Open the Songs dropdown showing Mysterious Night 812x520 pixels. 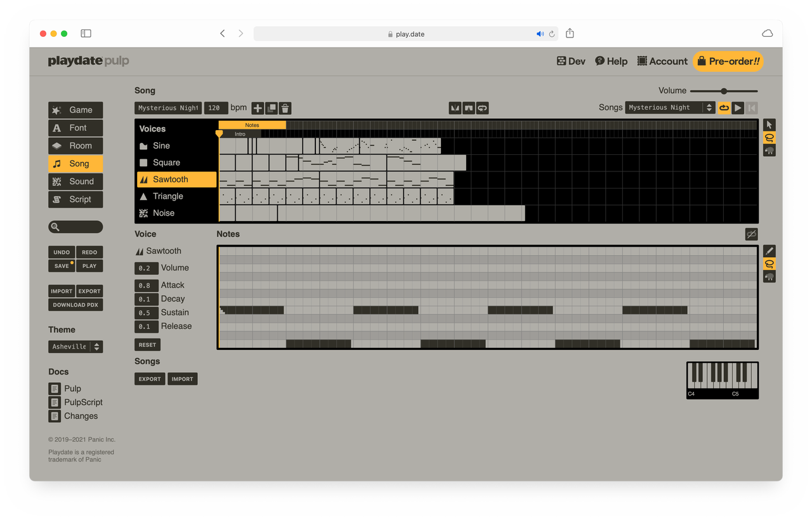click(x=670, y=108)
